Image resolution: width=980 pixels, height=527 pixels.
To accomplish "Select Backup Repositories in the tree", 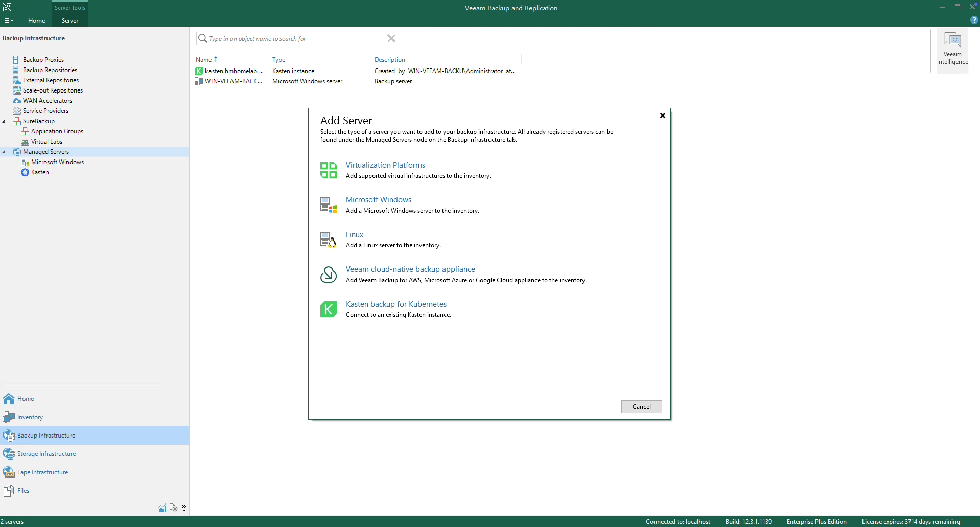I will tap(50, 70).
